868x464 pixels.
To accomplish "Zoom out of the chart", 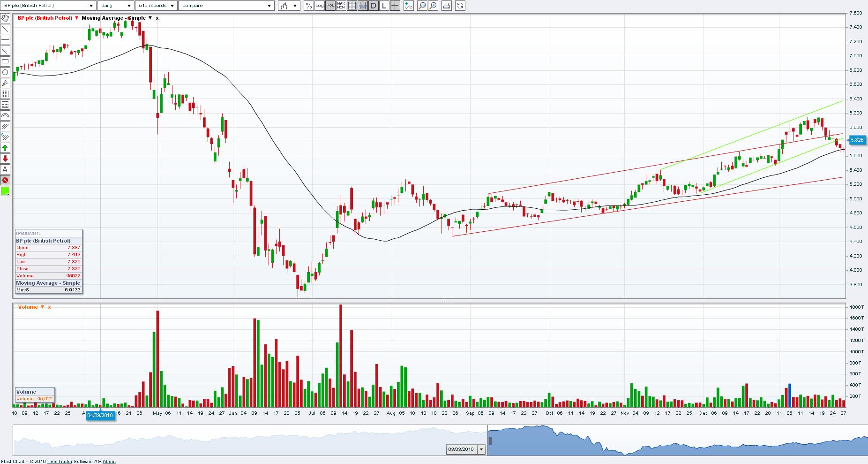I will coord(422,6).
